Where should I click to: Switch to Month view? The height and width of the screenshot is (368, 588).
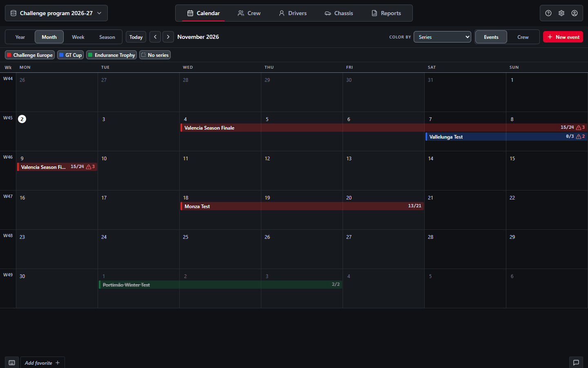(x=49, y=37)
